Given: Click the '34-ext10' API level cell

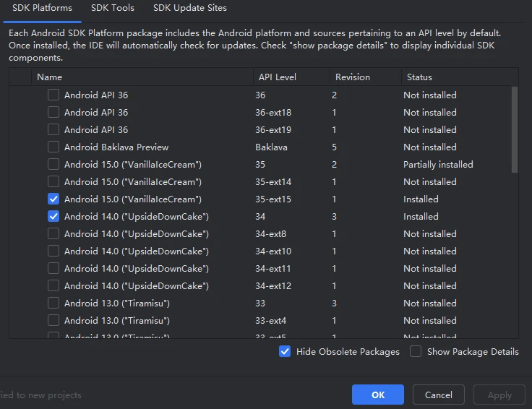Looking at the screenshot, I should [273, 251].
